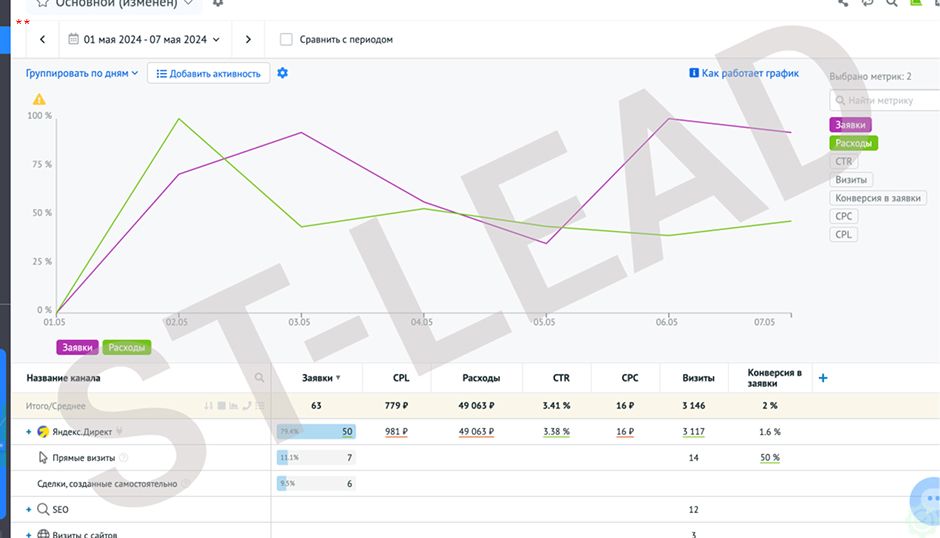940x538 pixels.
Task: Open the 'Группировать по дням' dropdown
Action: coord(82,73)
